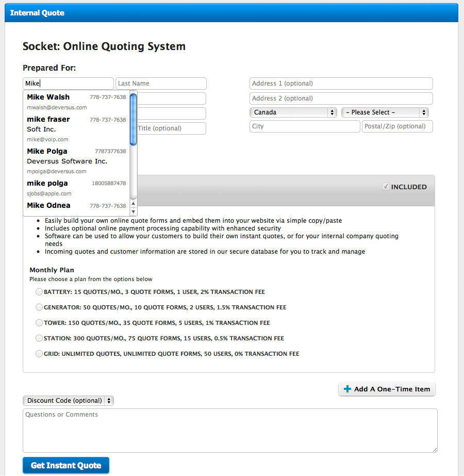464x476 pixels.
Task: Click the Get Instant Quote button
Action: click(66, 466)
